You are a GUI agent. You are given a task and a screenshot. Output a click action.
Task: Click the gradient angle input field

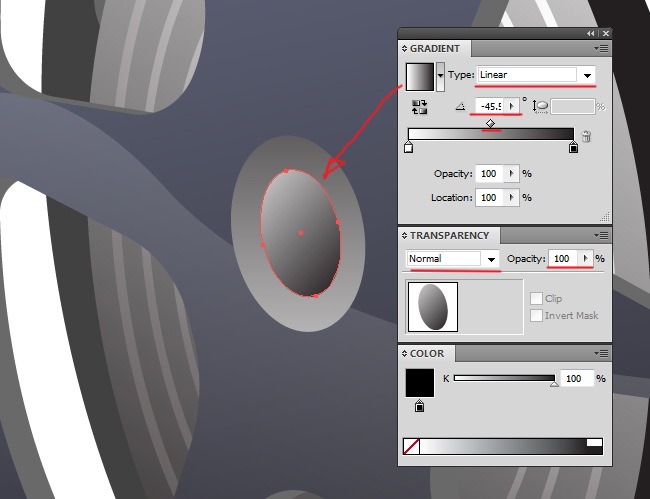pos(490,107)
